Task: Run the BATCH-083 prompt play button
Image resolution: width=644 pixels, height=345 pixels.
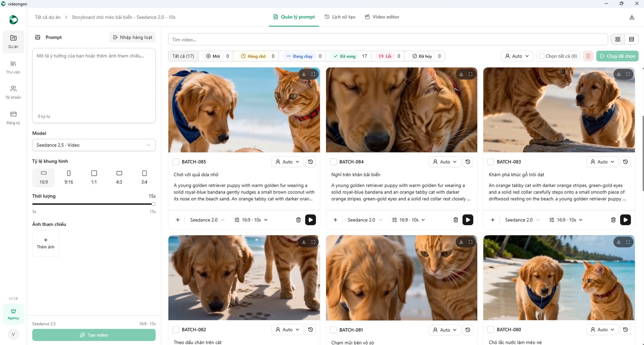Action: tap(625, 220)
